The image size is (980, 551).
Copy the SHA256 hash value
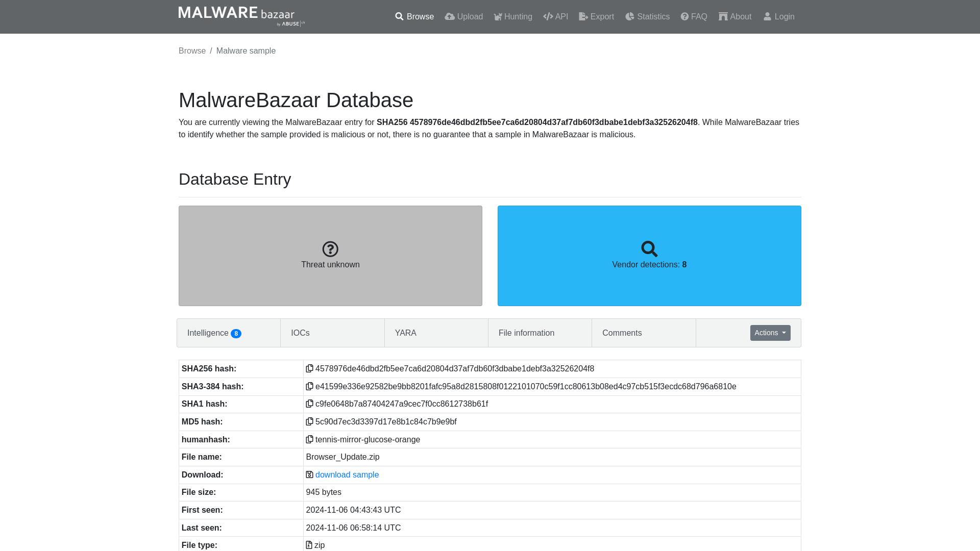coord(309,368)
